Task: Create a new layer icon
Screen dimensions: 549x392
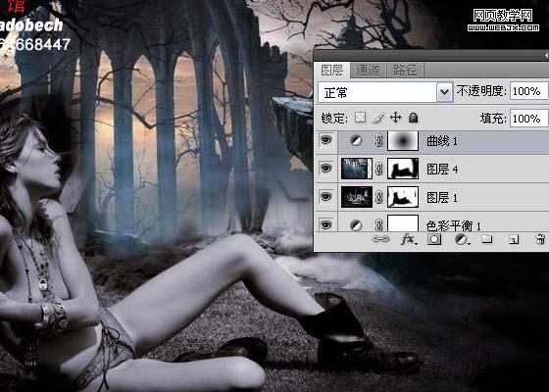Action: [x=514, y=239]
